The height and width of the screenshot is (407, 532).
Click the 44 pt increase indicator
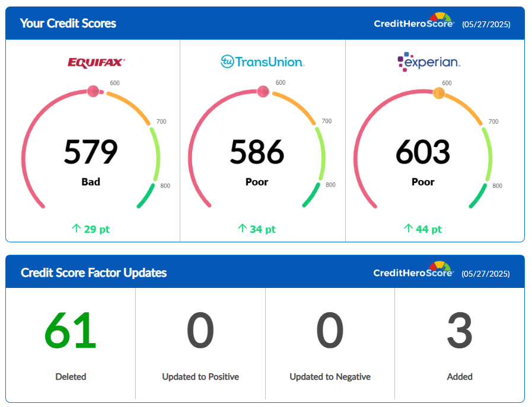423,229
